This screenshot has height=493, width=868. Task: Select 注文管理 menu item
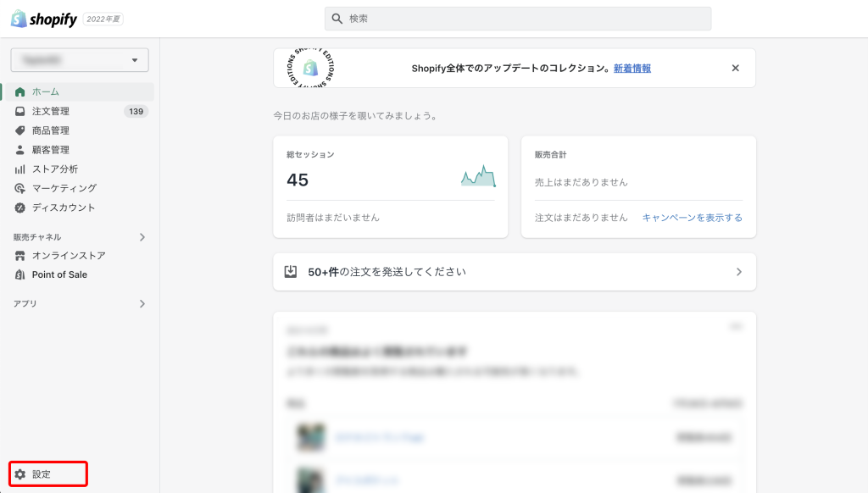51,111
